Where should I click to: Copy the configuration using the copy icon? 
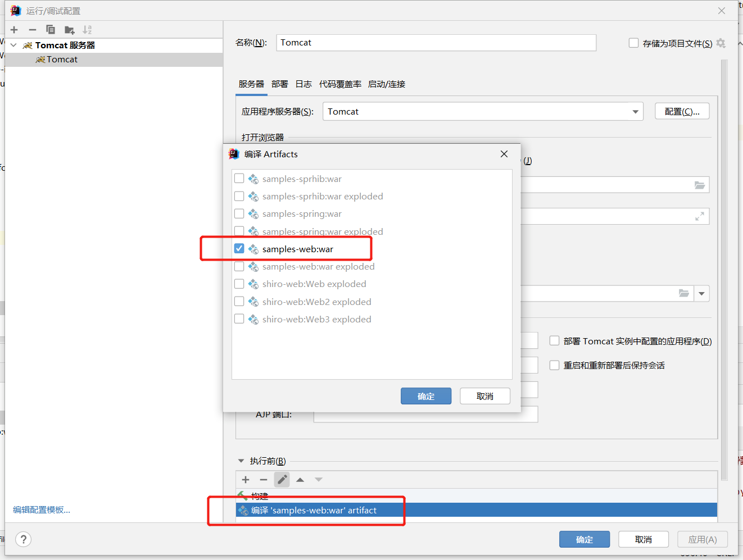pos(51,30)
